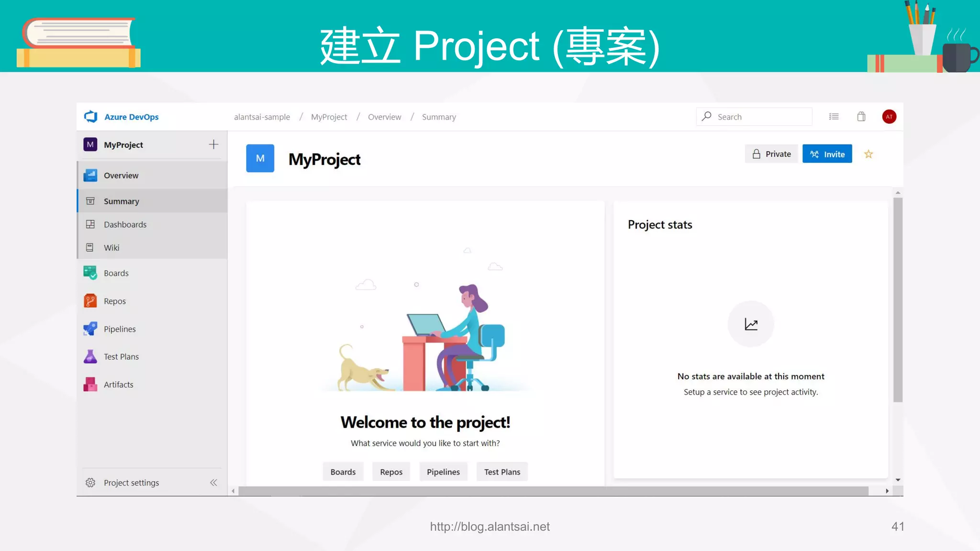Image resolution: width=980 pixels, height=551 pixels.
Task: Open the Boards hub in sidebar
Action: pos(152,273)
